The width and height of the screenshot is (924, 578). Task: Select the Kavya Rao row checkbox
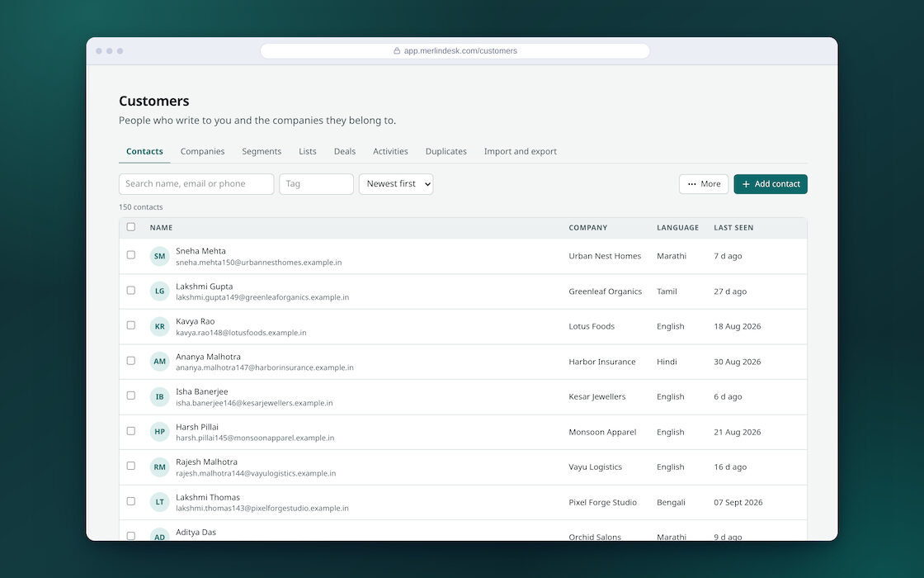(x=131, y=325)
